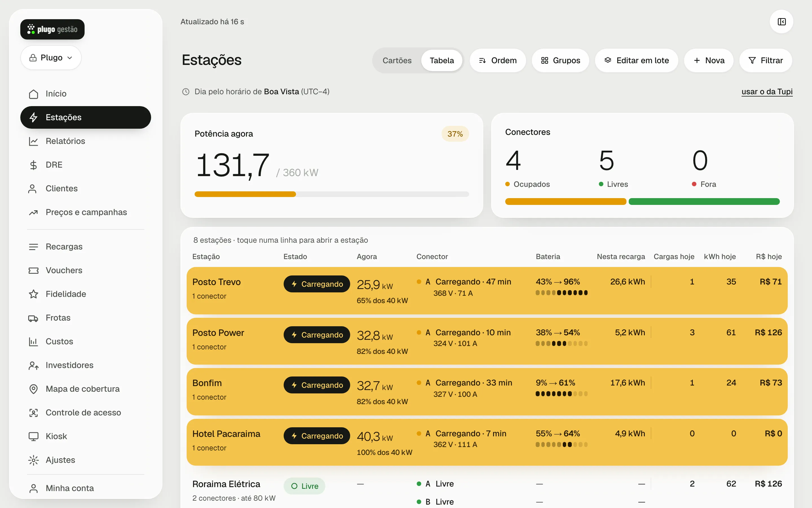Image resolution: width=812 pixels, height=508 pixels.
Task: Click the Mapa de cobertura pin icon
Action: [33, 389]
